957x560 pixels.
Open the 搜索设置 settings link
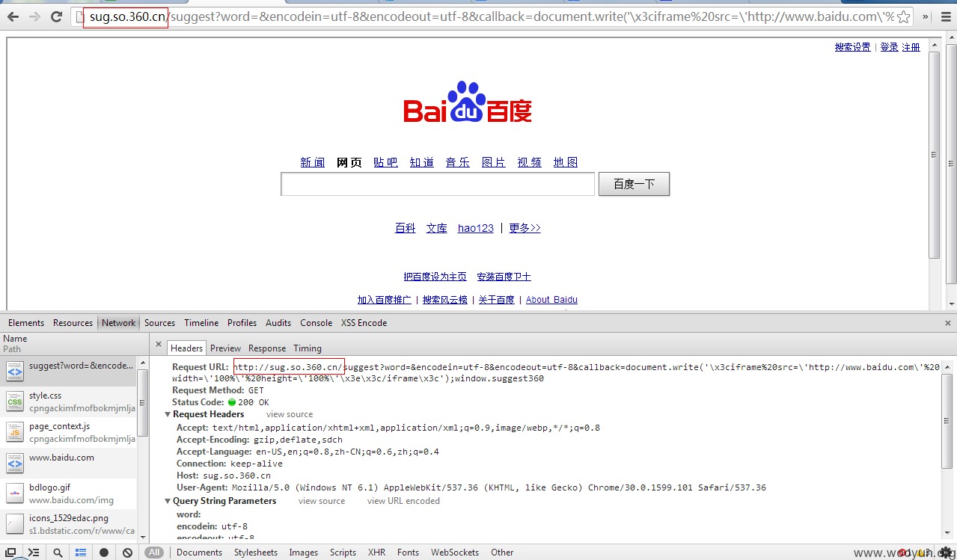[x=853, y=47]
